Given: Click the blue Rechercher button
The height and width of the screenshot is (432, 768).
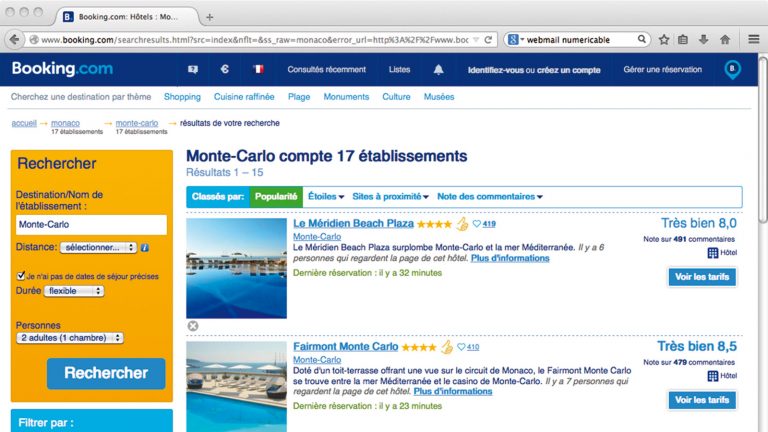Looking at the screenshot, I should pos(106,373).
